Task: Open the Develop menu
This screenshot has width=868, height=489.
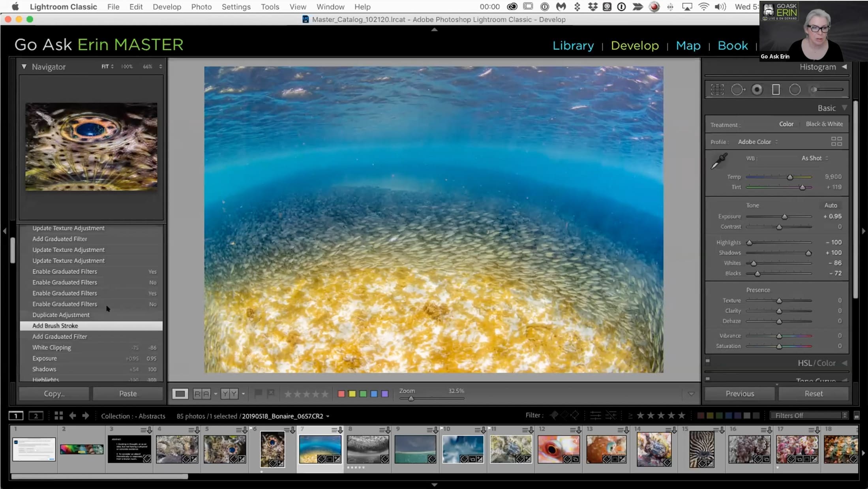Action: 167,7
